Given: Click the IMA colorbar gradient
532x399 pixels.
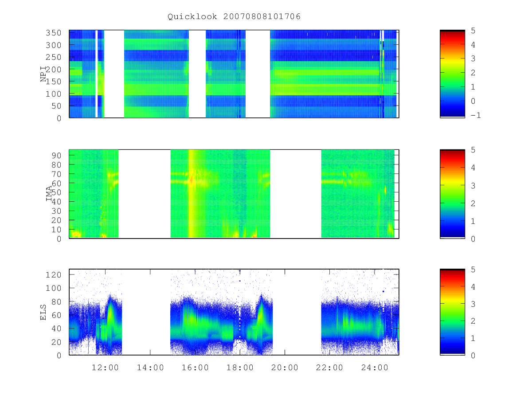Looking at the screenshot, I should pyautogui.click(x=452, y=194).
